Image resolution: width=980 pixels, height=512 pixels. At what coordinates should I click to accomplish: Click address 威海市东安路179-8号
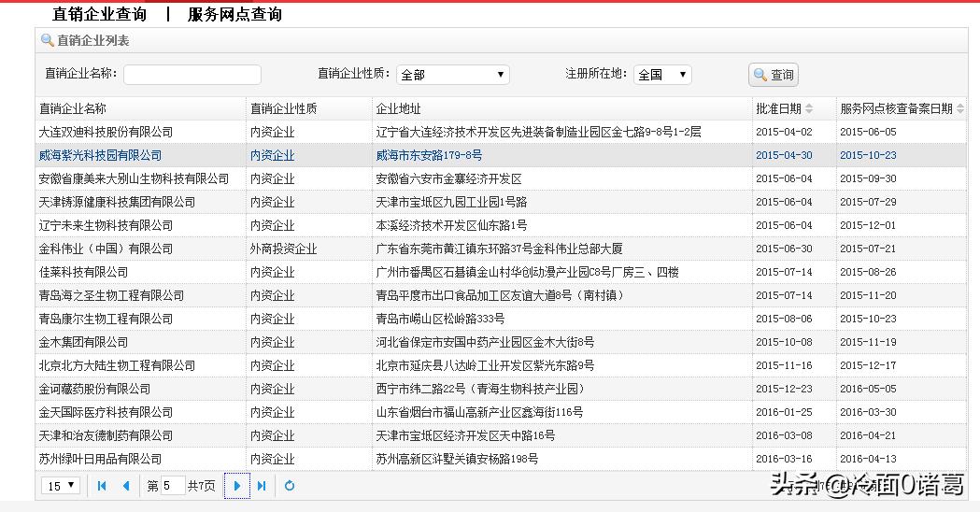(x=429, y=156)
